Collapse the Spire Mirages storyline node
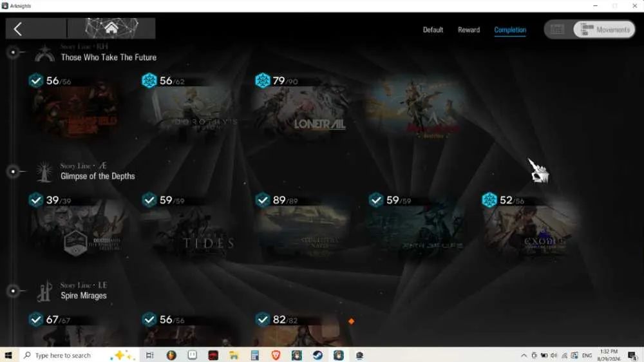Image resolution: width=644 pixels, height=362 pixels. coord(13,291)
